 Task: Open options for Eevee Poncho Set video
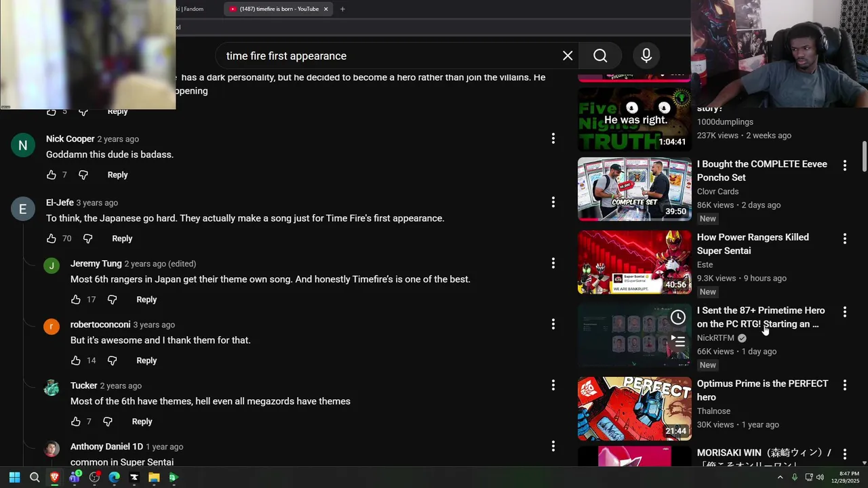(845, 165)
